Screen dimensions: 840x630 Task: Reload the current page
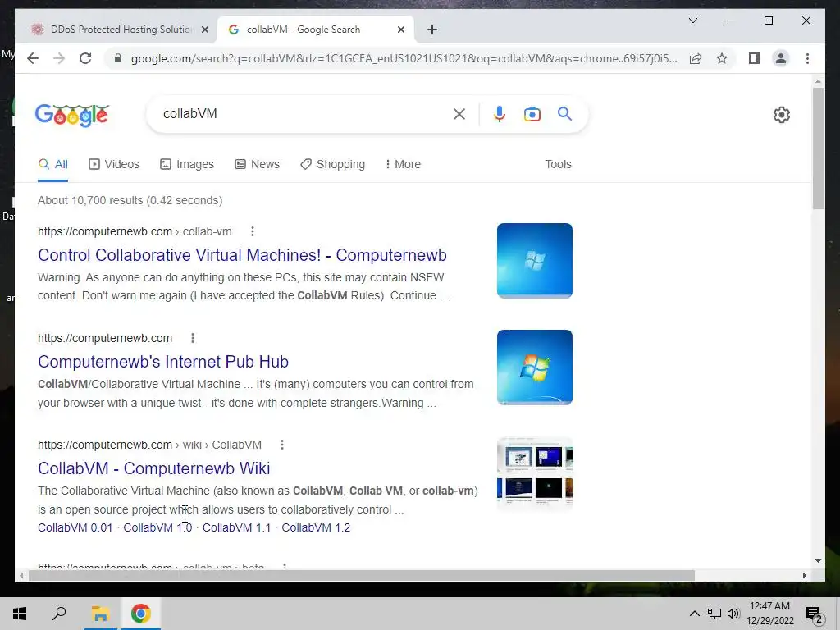click(85, 58)
